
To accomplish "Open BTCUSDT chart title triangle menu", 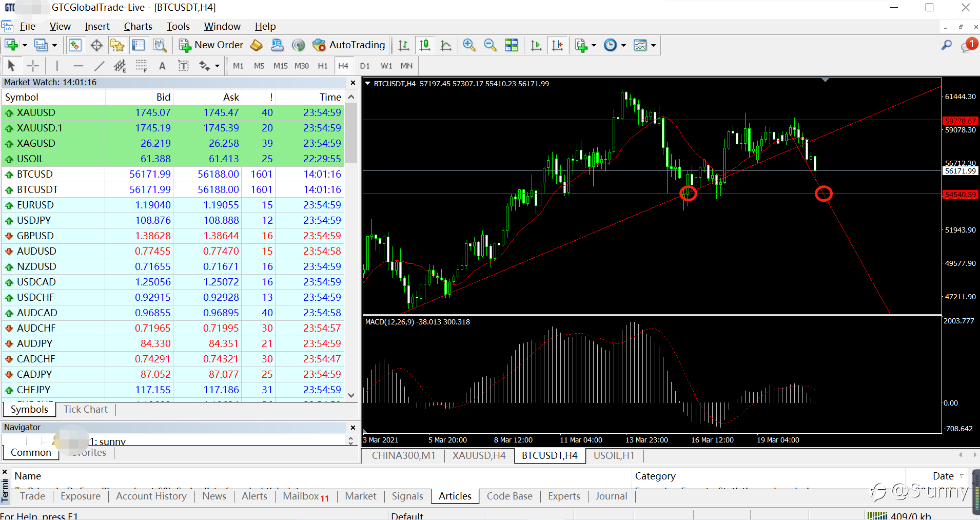I will [x=368, y=83].
